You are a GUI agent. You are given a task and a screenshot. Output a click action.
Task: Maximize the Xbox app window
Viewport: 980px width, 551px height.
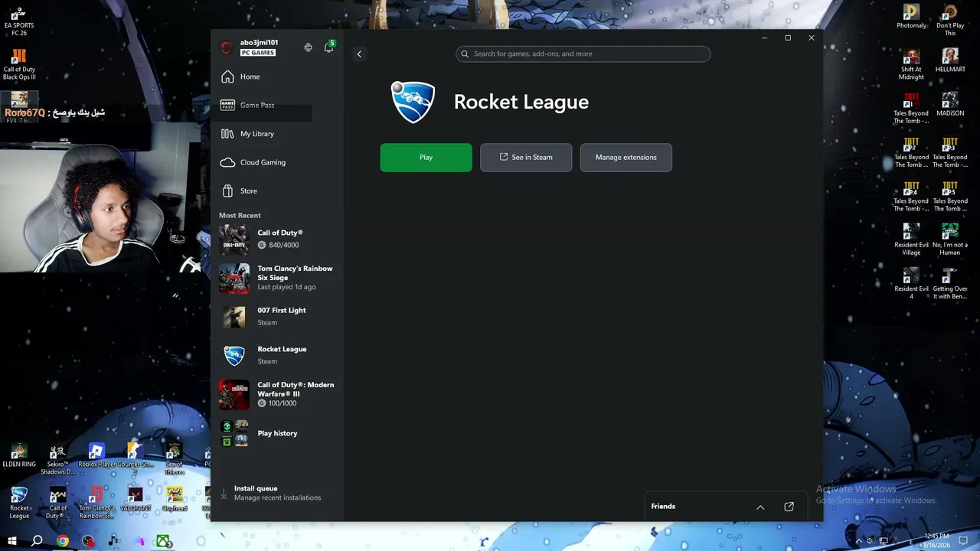pyautogui.click(x=788, y=37)
